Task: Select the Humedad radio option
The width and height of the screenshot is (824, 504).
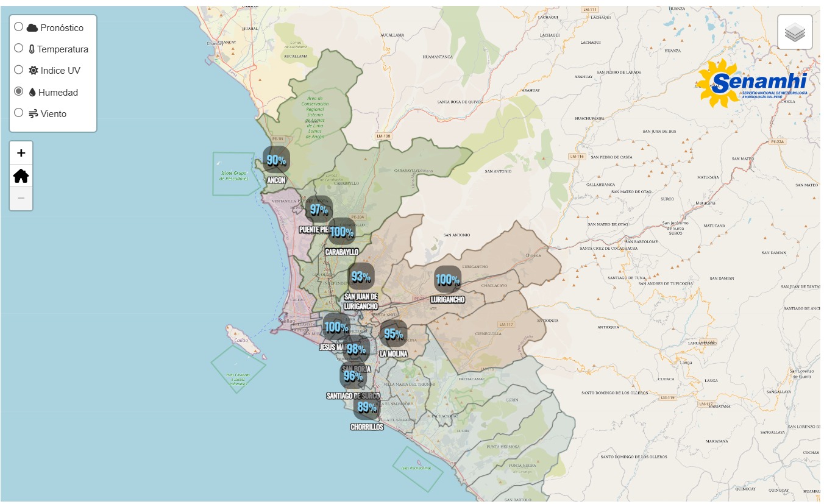Action: click(19, 91)
